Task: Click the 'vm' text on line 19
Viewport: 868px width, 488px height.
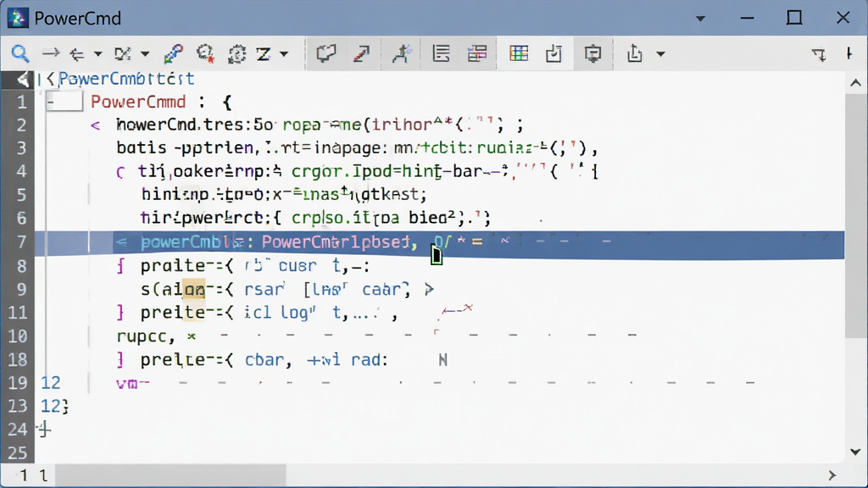Action: pos(126,384)
